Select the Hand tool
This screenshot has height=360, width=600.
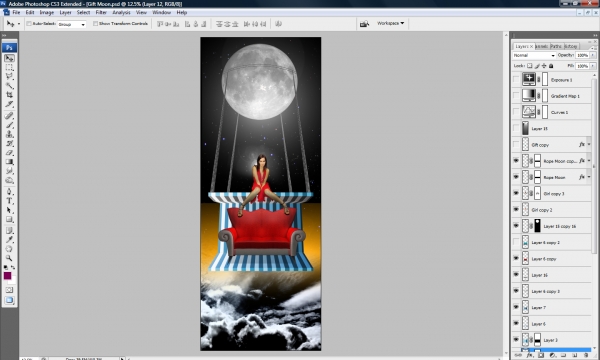[9, 249]
